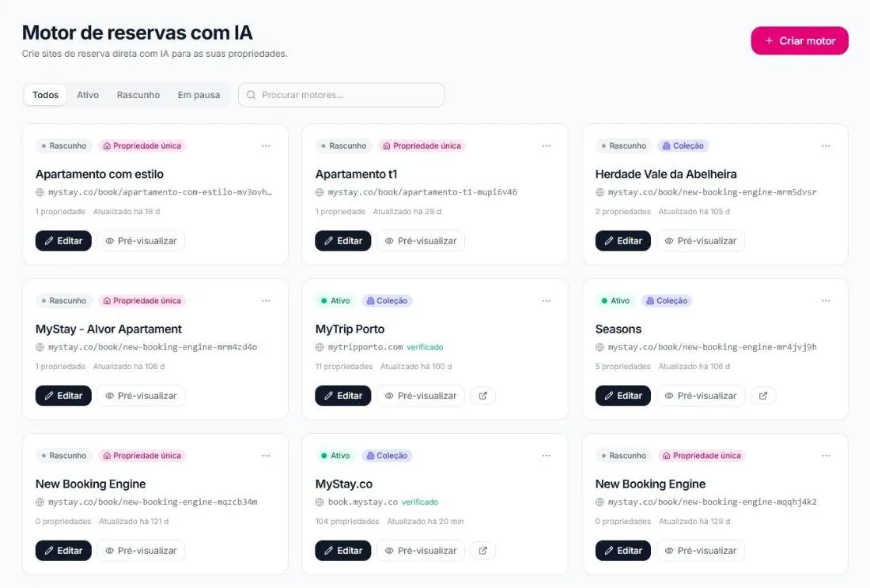Open the more options menu for MyStay - Alvor Apartament

click(x=266, y=300)
